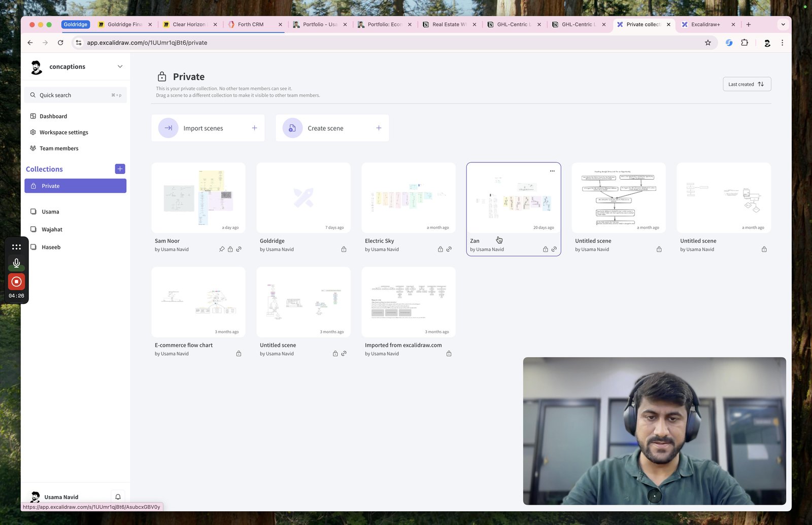Screen dimensions: 812x525
Task: Open the browser tab list chevron
Action: [783, 24]
